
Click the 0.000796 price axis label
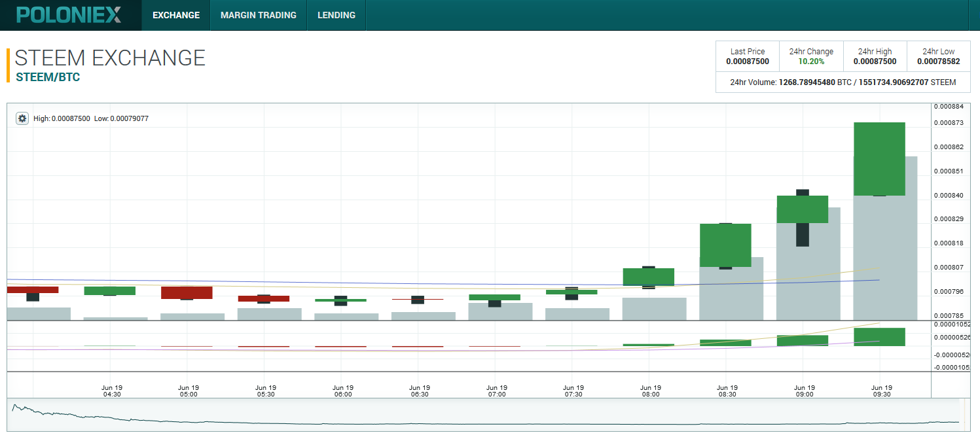coord(948,291)
